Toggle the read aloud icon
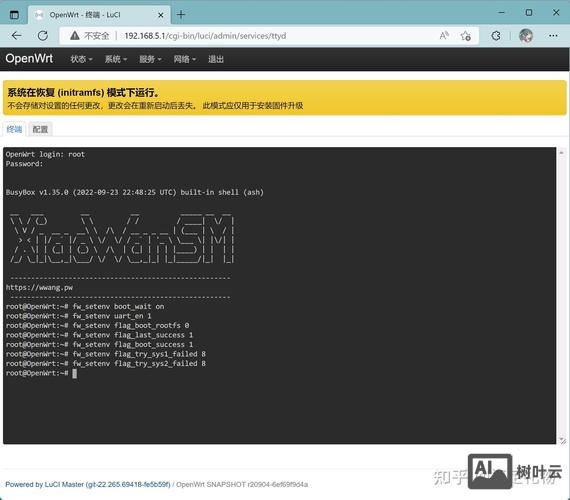The width and height of the screenshot is (570, 500). (x=444, y=36)
